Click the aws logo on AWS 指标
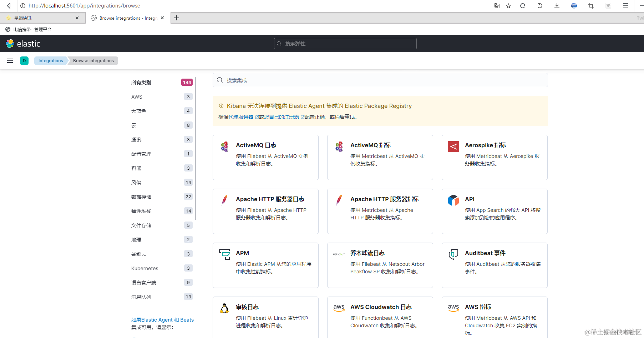644x338 pixels. click(453, 308)
